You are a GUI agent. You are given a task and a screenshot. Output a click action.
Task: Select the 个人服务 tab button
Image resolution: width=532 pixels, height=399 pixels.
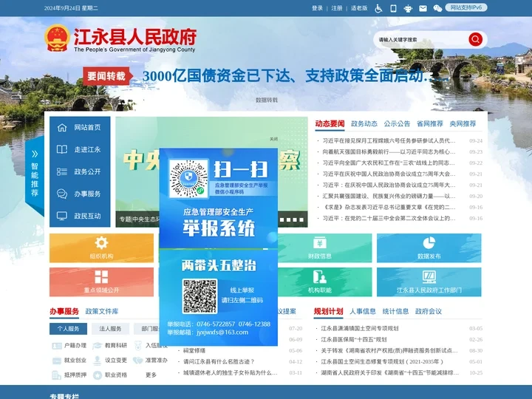click(68, 328)
